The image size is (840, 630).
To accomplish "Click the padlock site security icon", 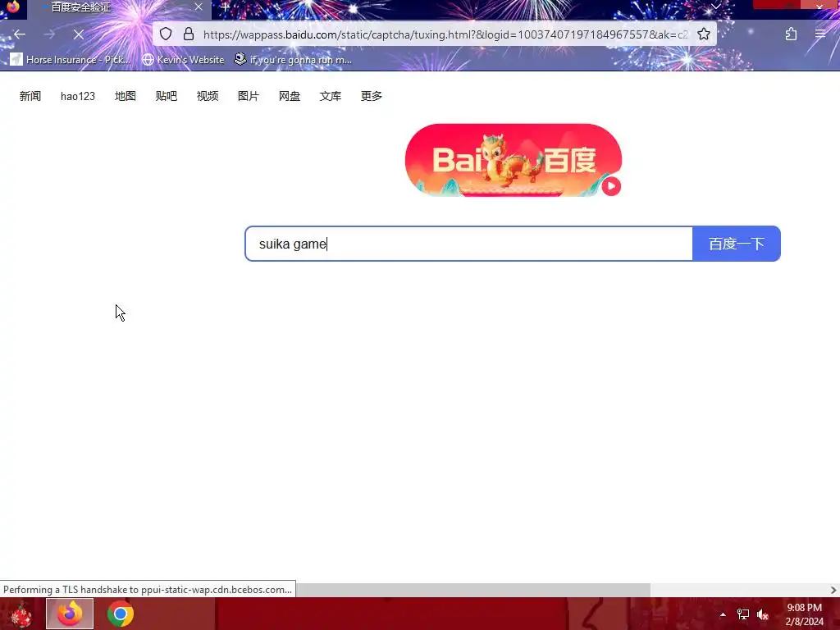I will pos(189,34).
